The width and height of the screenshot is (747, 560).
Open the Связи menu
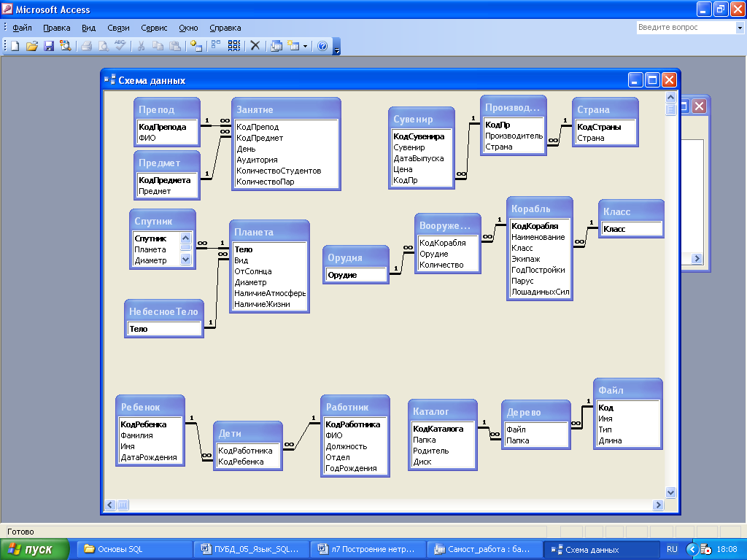click(x=118, y=28)
